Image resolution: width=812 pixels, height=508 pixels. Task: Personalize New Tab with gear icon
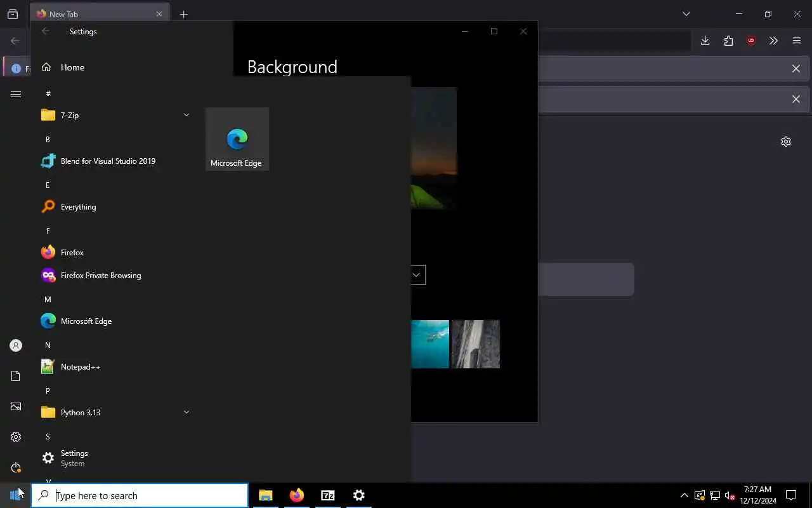tap(786, 142)
